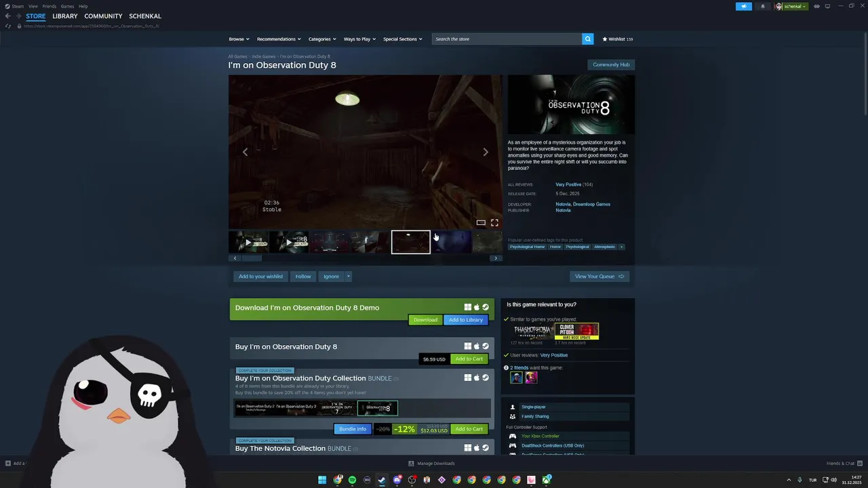Expand the Categories menu

(322, 39)
